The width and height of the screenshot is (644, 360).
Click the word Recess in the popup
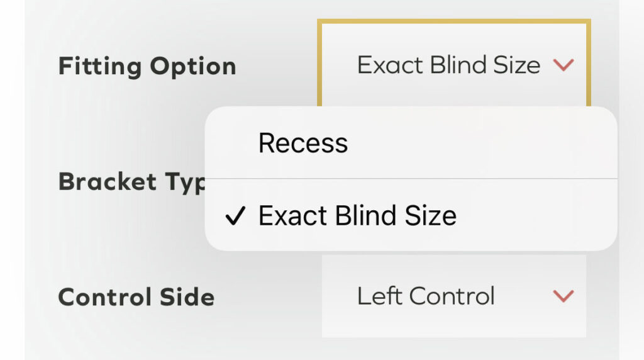[303, 143]
